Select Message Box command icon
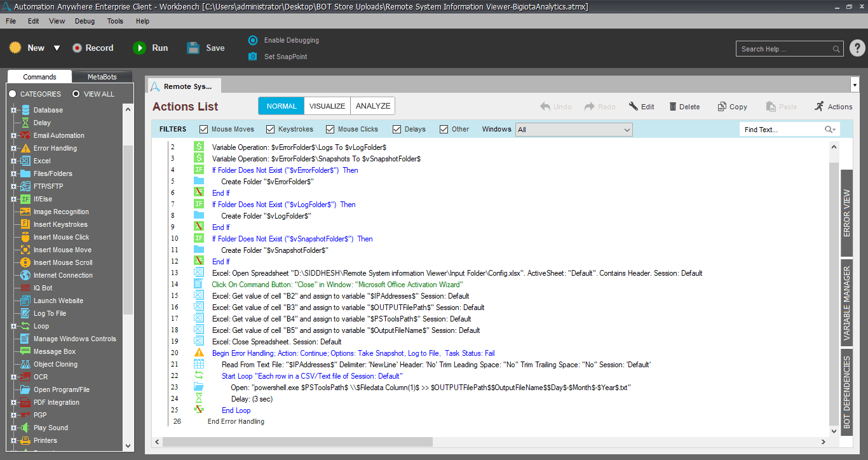 coord(25,351)
